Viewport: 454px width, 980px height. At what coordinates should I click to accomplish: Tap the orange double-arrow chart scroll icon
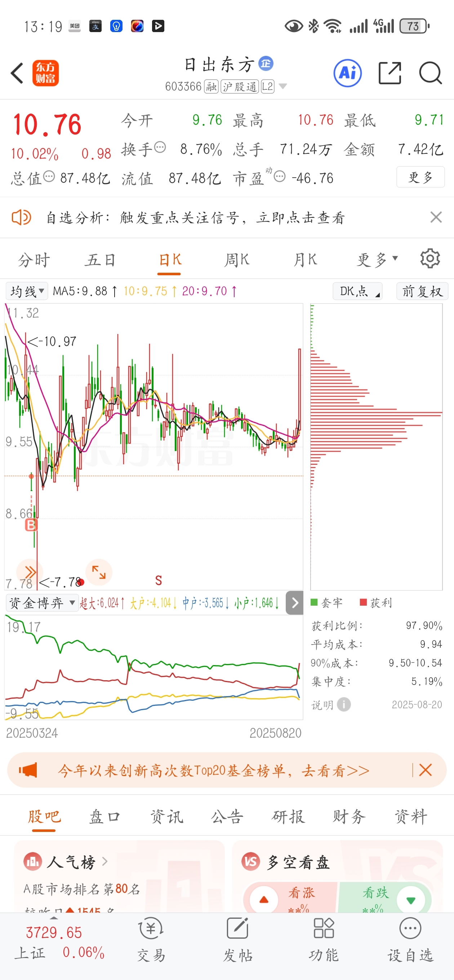pos(29,571)
